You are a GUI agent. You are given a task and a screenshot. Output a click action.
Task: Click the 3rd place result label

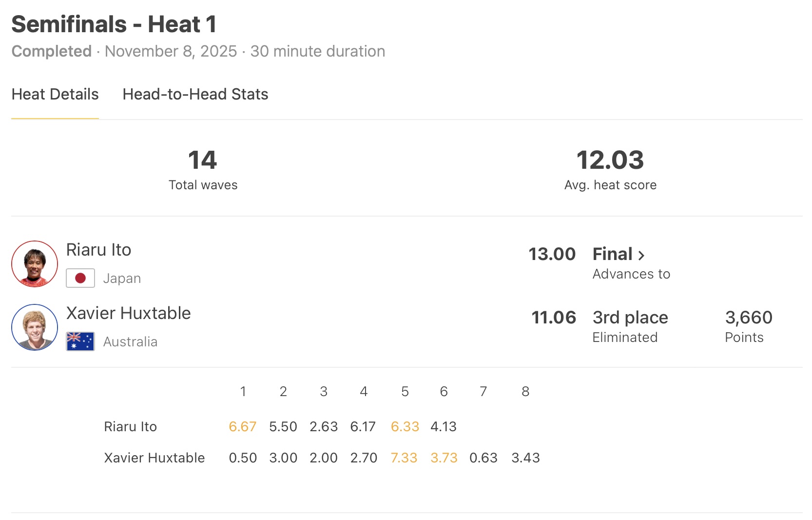tap(630, 318)
